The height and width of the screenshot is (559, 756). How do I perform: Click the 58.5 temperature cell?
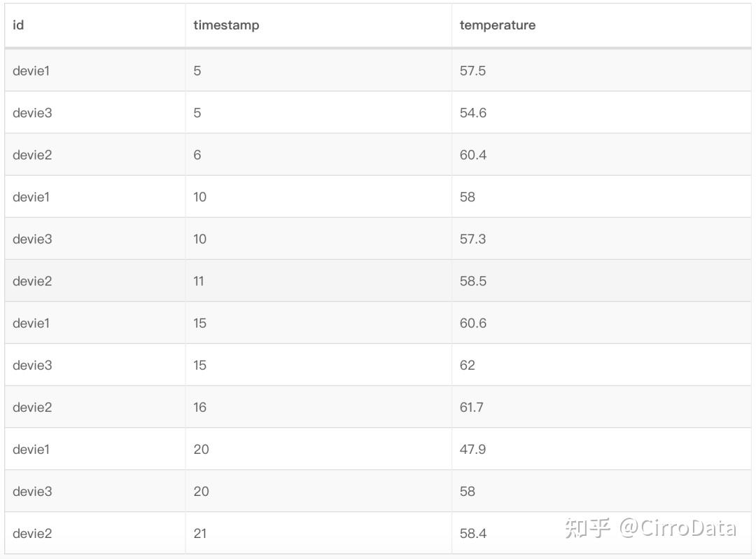[472, 281]
